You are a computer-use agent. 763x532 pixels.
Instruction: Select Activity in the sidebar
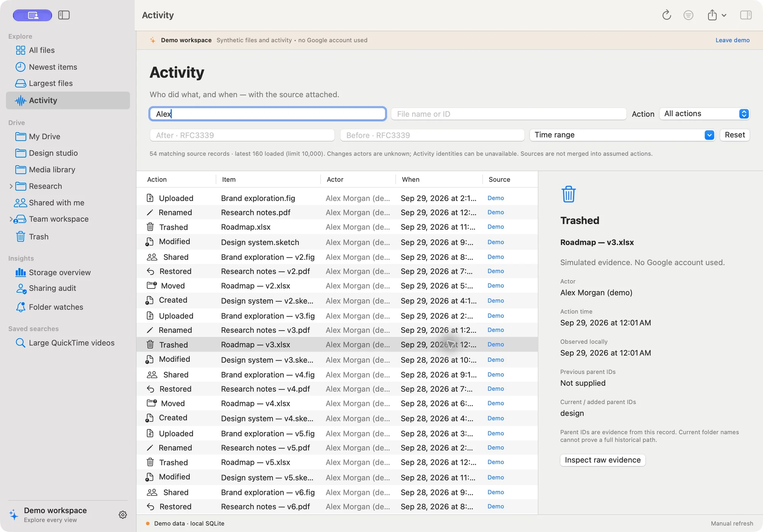point(68,100)
